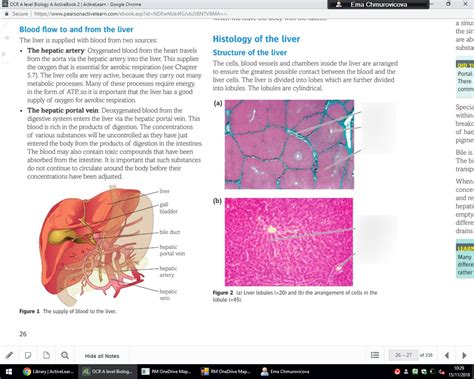The width and height of the screenshot is (474, 379).
Task: Open the table of contents list icon
Action: point(375,355)
